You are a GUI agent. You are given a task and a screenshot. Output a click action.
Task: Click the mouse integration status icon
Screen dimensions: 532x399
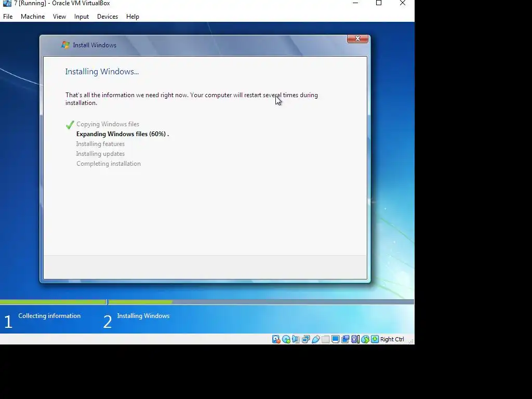coord(365,339)
